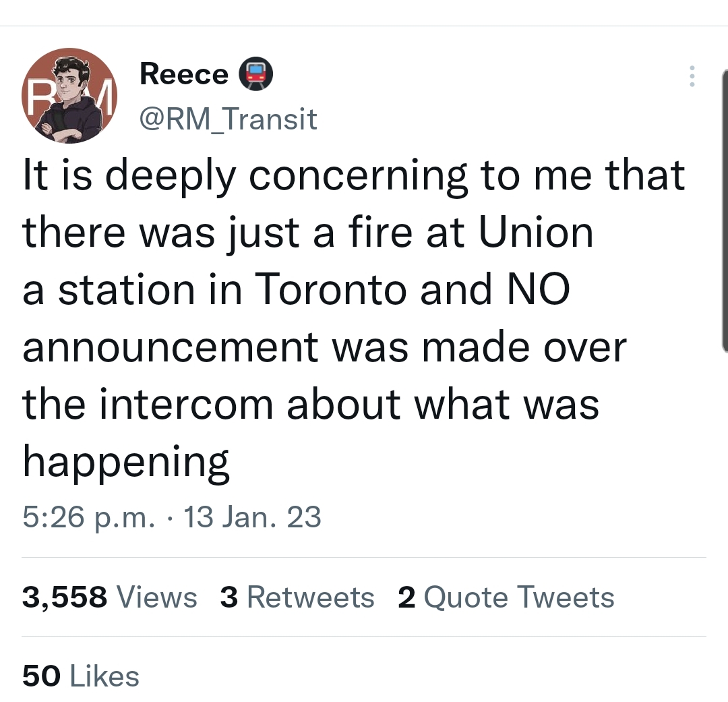Click the word "Union" in the tweet
The height and width of the screenshot is (702, 728).
(536, 233)
